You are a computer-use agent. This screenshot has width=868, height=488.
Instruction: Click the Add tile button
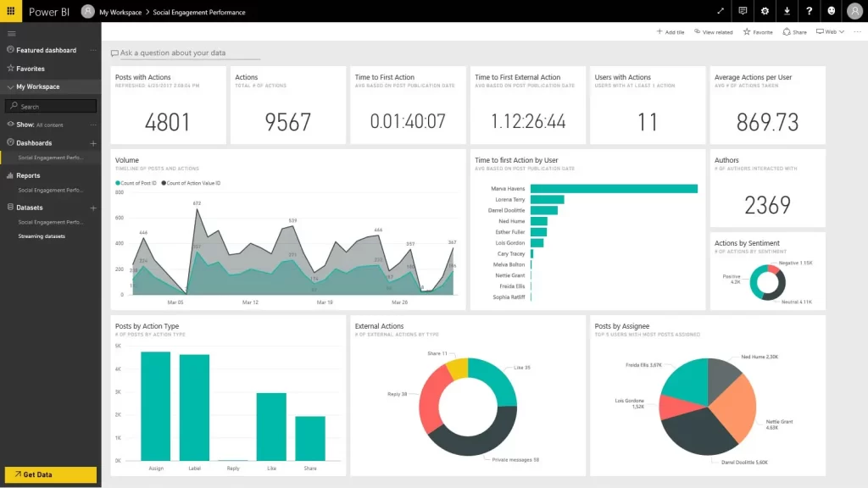670,32
